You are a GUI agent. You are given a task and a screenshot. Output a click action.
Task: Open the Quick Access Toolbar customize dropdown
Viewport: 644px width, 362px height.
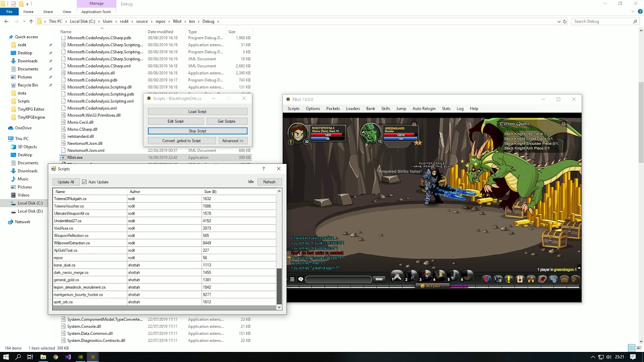point(28,4)
